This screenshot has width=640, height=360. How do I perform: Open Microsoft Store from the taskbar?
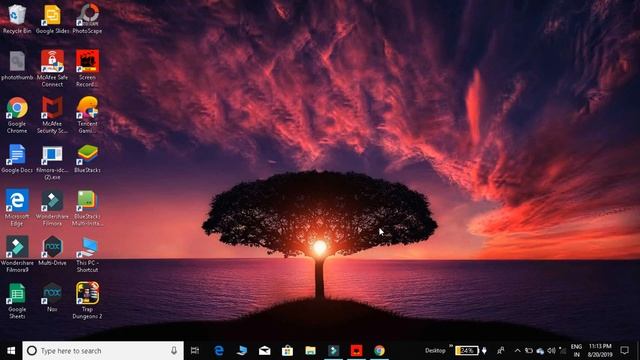(287, 351)
